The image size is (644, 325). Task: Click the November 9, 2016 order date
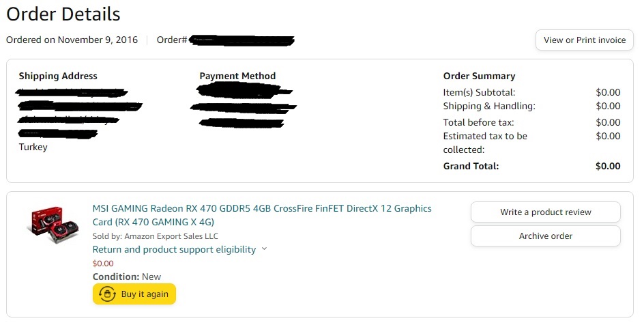point(98,40)
